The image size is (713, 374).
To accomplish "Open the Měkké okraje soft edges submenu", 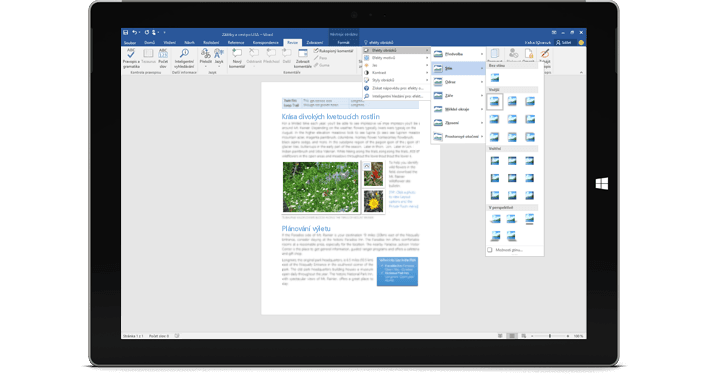I will (x=458, y=109).
